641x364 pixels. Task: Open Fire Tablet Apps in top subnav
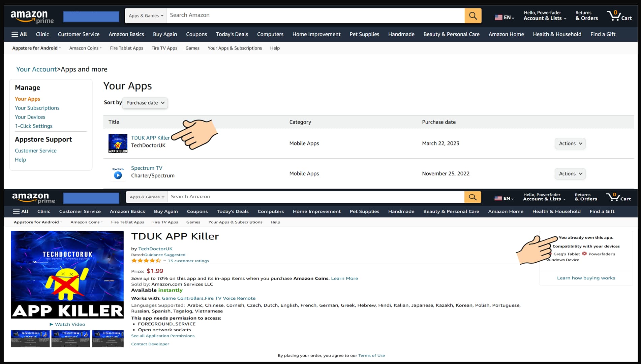point(126,48)
